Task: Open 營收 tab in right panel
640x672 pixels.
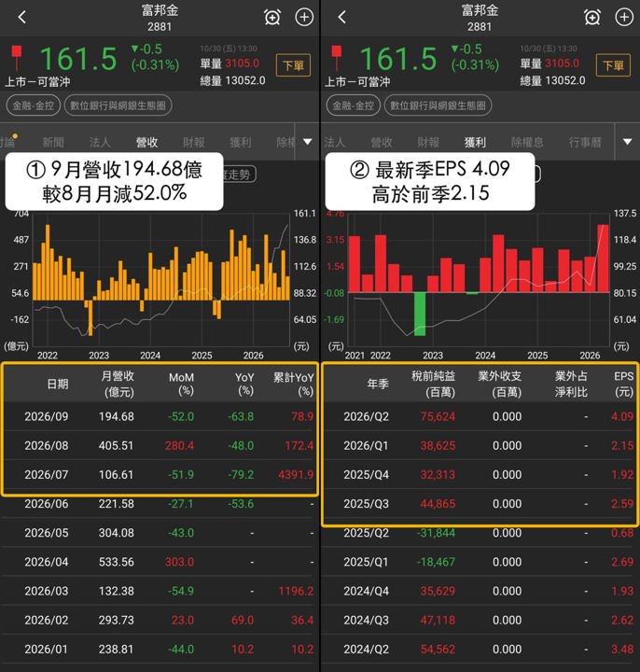Action: pyautogui.click(x=382, y=142)
